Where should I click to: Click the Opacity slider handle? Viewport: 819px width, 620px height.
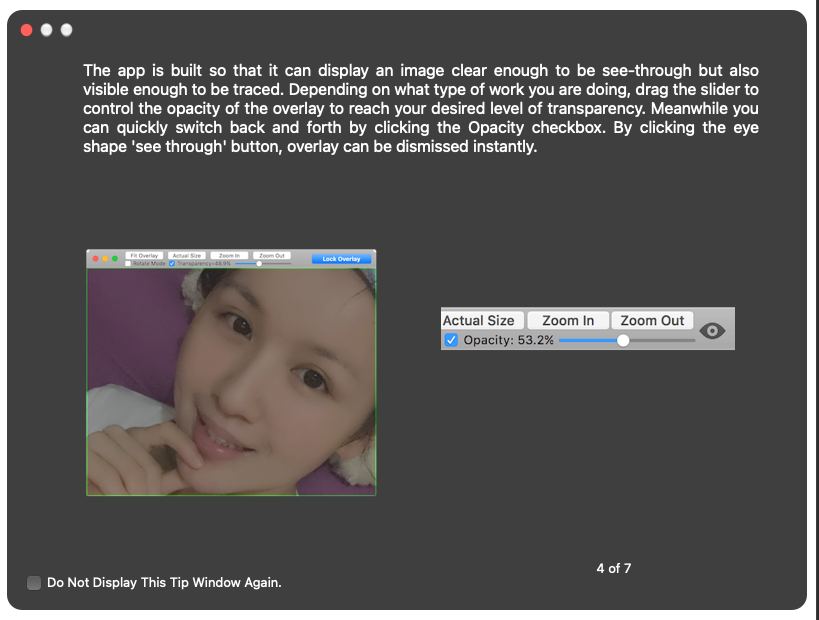tap(623, 340)
